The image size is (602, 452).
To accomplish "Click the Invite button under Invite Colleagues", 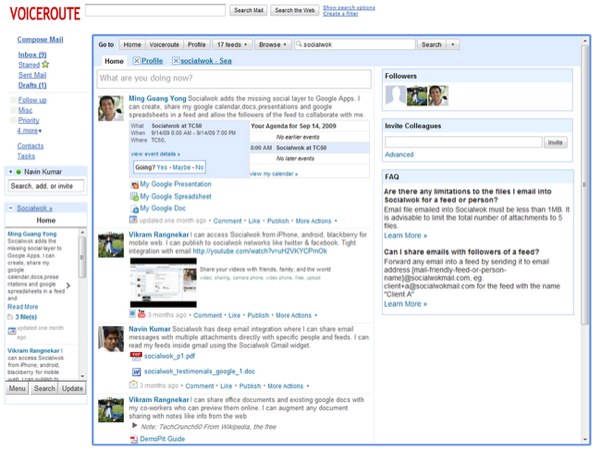I will click(555, 142).
